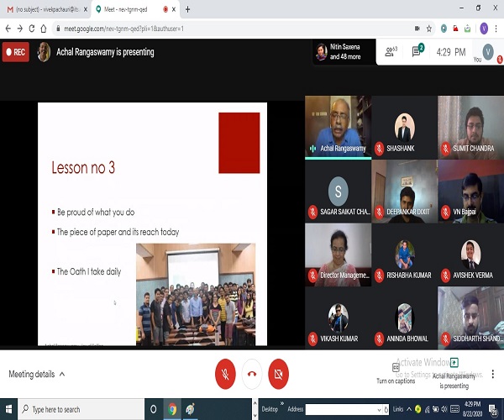Click the browser back arrow
The image size is (504, 420).
tap(8, 29)
